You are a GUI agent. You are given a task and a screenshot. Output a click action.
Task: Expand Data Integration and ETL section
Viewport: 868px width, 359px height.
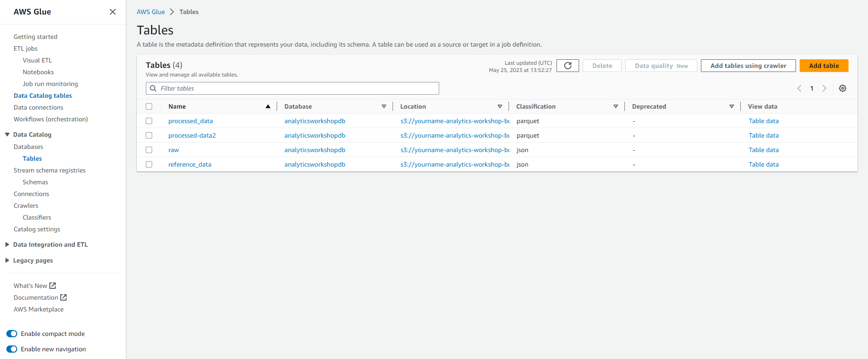7,244
